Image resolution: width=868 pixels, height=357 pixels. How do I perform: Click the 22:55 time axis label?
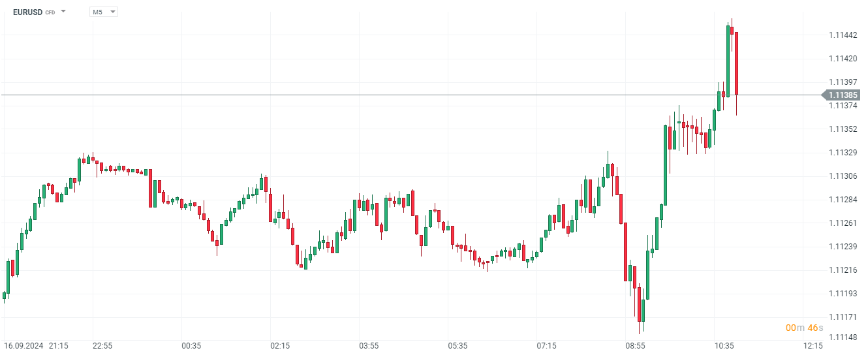tap(102, 345)
